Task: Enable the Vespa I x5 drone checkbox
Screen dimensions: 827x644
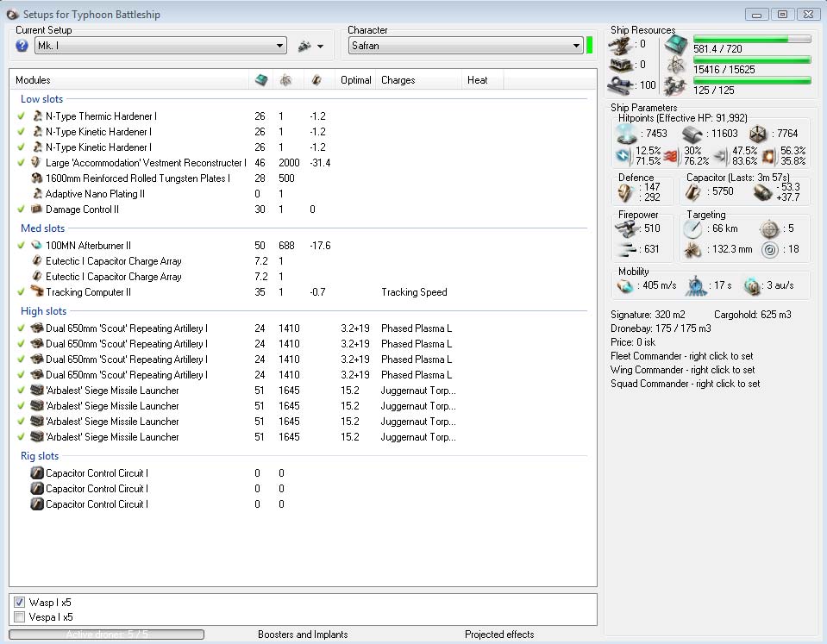Action: click(20, 617)
